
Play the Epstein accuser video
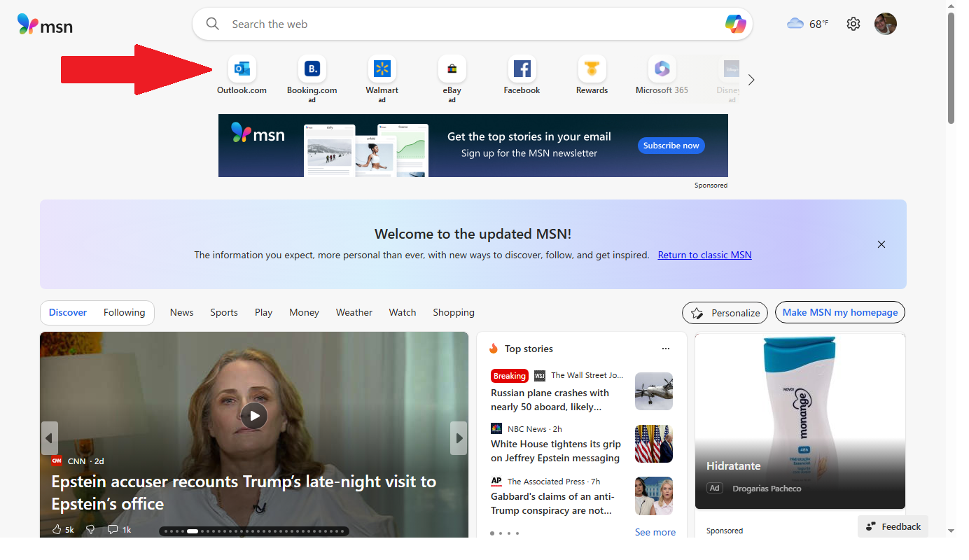coord(254,416)
